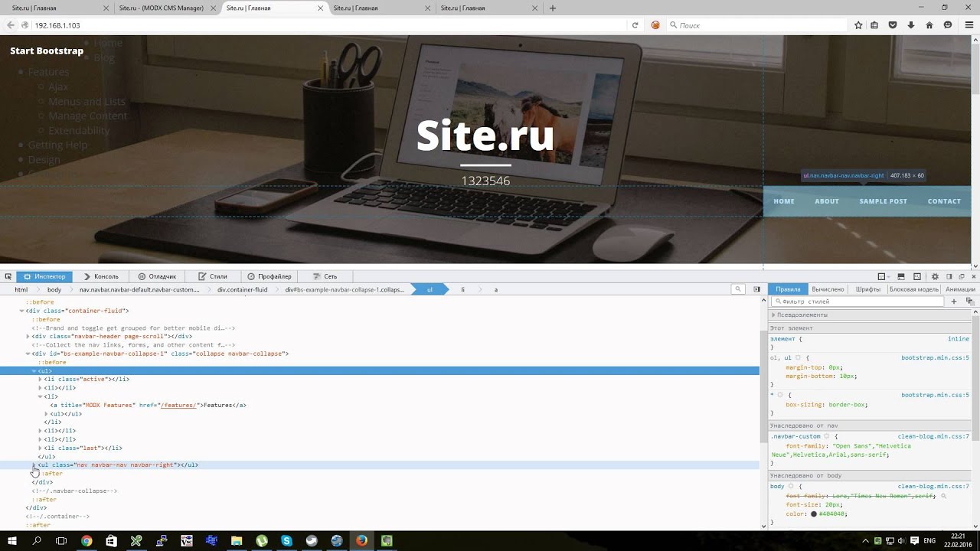Click the CONTACT navbar link
The image size is (980, 551).
[x=944, y=201]
